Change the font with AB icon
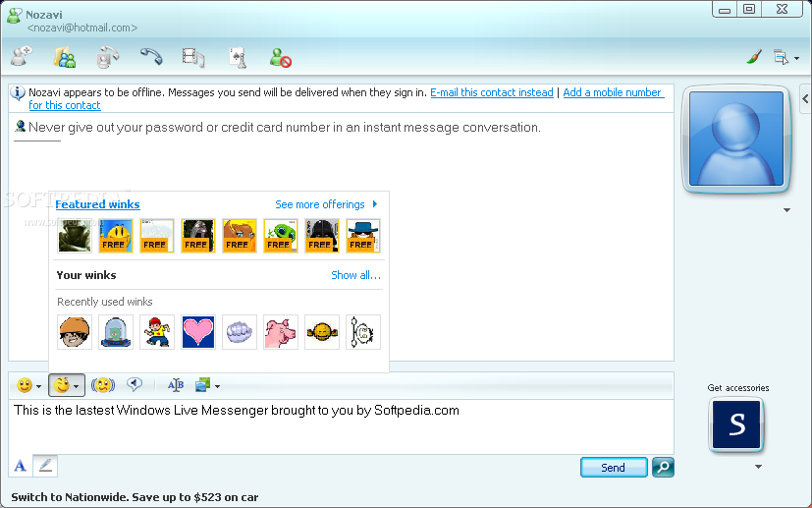 point(176,385)
